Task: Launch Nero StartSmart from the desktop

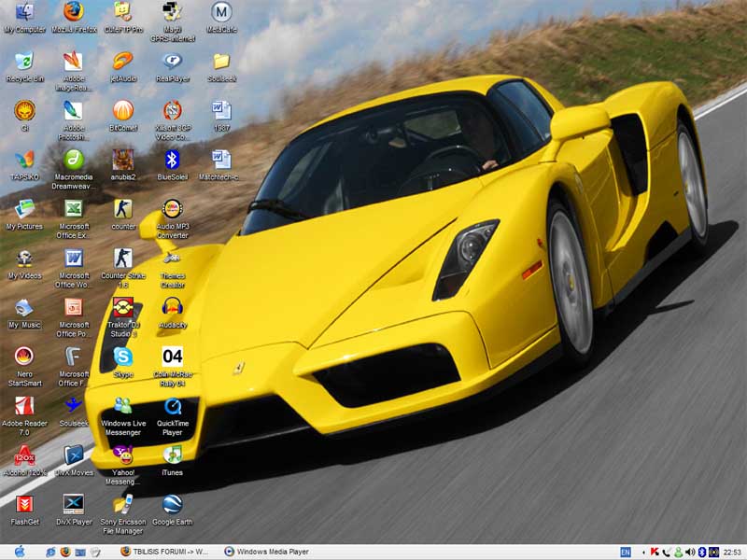Action: [25, 367]
